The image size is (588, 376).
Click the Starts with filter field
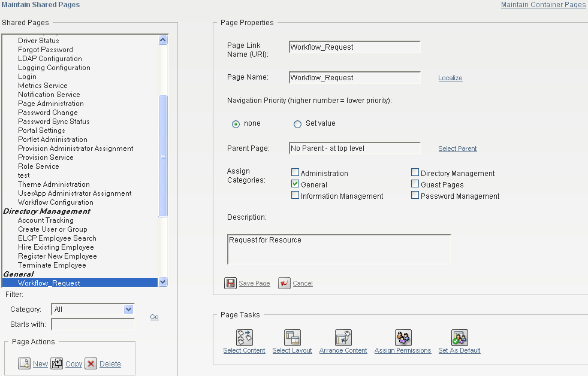pos(93,325)
